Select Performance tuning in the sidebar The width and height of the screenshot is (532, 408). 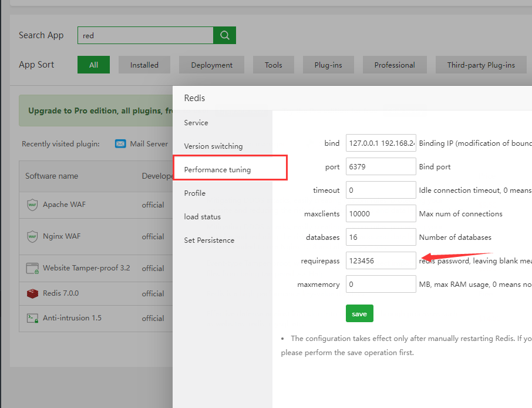pos(217,170)
